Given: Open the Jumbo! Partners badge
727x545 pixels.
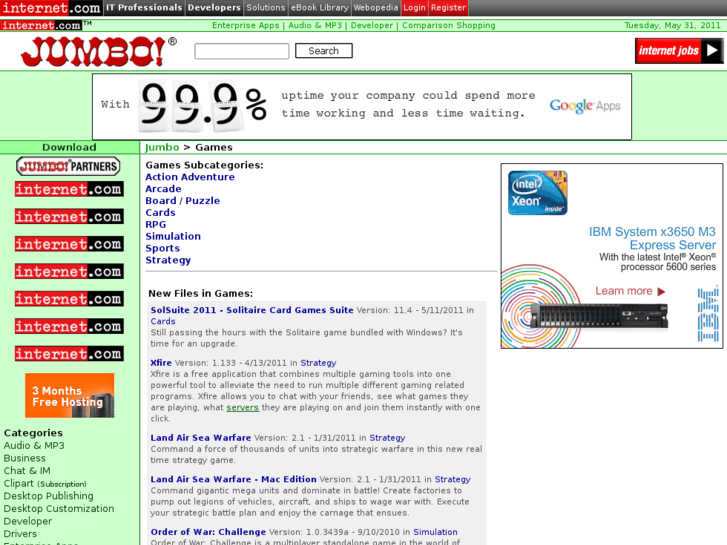Looking at the screenshot, I should tap(68, 166).
